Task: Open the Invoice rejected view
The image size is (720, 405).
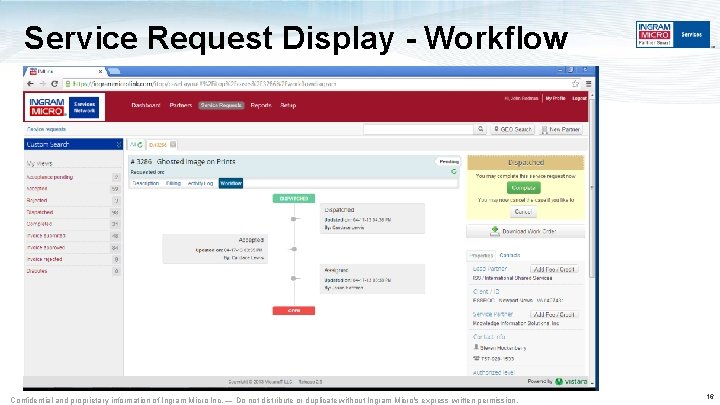Action: pyautogui.click(x=44, y=259)
